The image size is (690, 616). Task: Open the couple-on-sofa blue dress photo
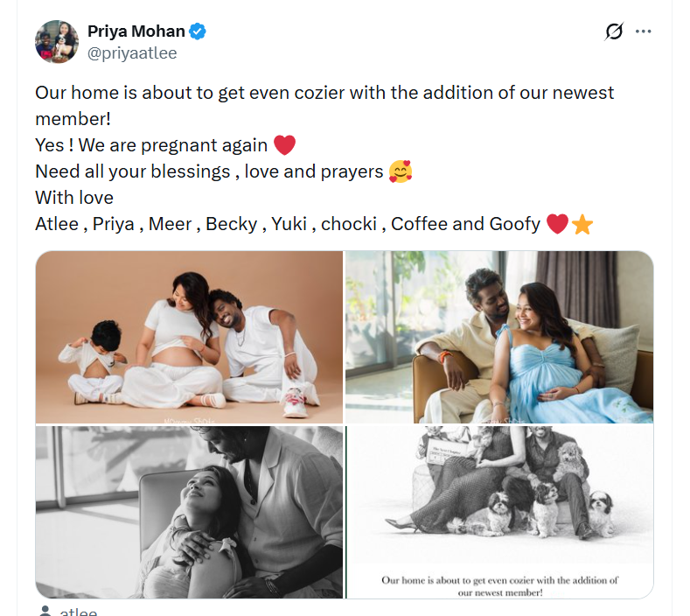[x=499, y=337]
